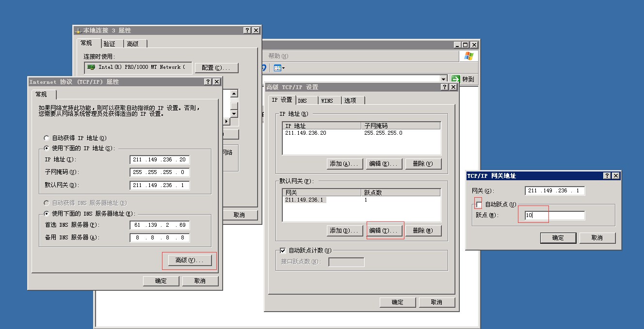Click the Views toolbar icon in Explorer
Screen dimensions: 644x329
click(279, 68)
